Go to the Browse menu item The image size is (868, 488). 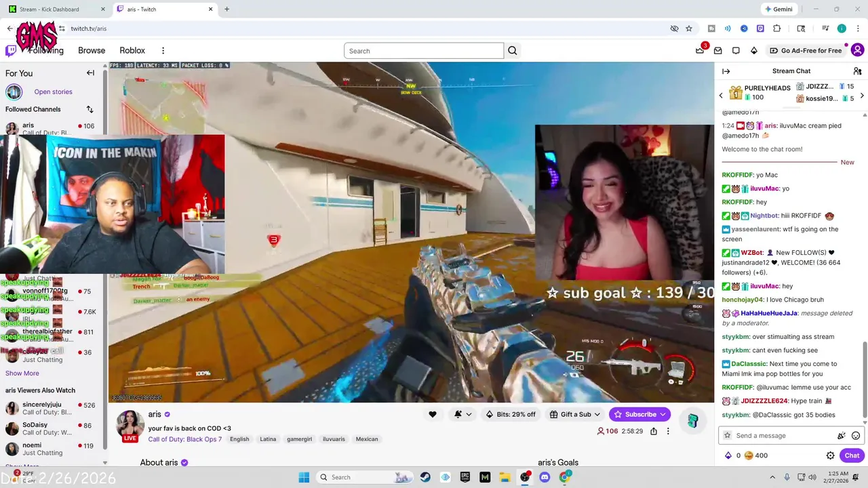tap(92, 51)
